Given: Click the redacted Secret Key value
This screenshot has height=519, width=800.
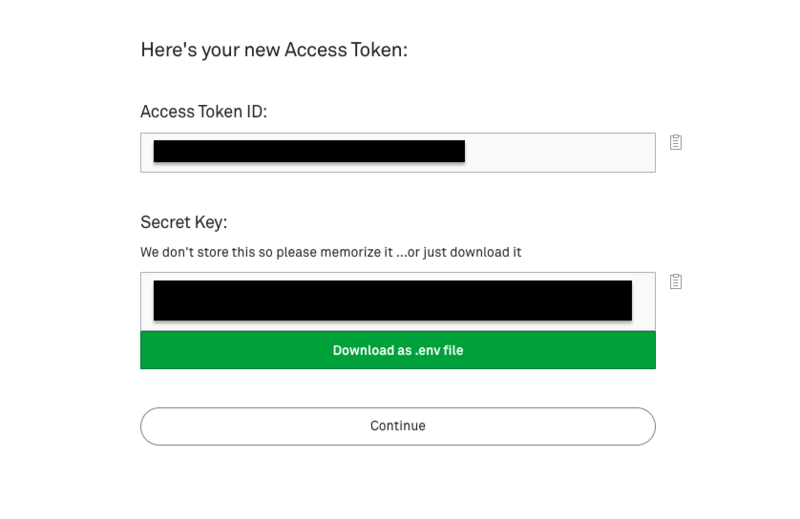Looking at the screenshot, I should click(x=393, y=301).
